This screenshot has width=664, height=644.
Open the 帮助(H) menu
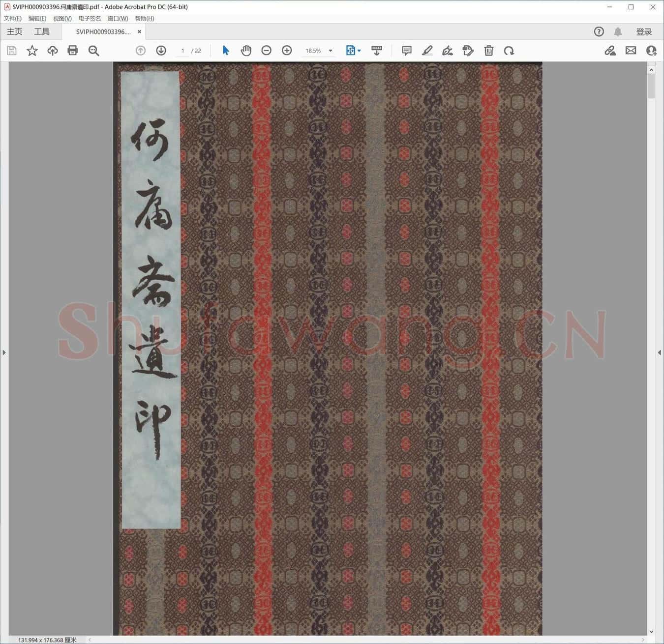pos(145,19)
